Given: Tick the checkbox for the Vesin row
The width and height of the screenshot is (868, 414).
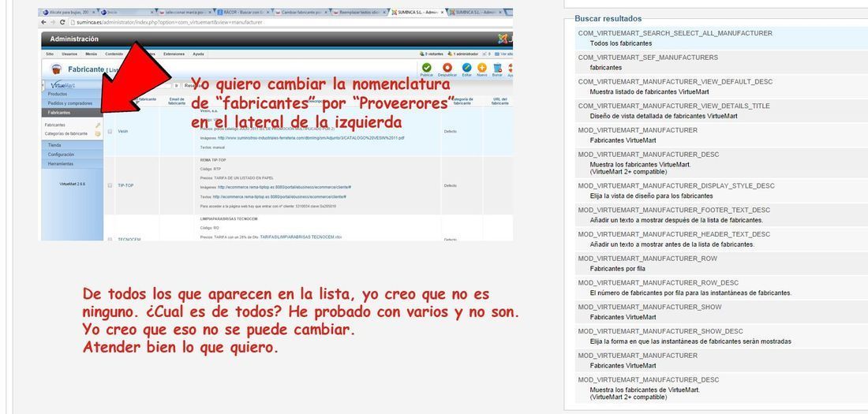Looking at the screenshot, I should click(110, 131).
